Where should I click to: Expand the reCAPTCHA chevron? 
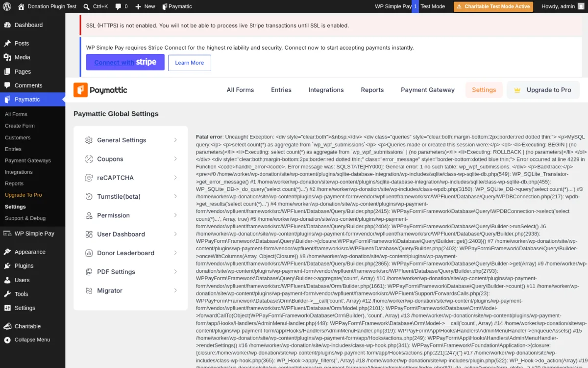tap(175, 178)
